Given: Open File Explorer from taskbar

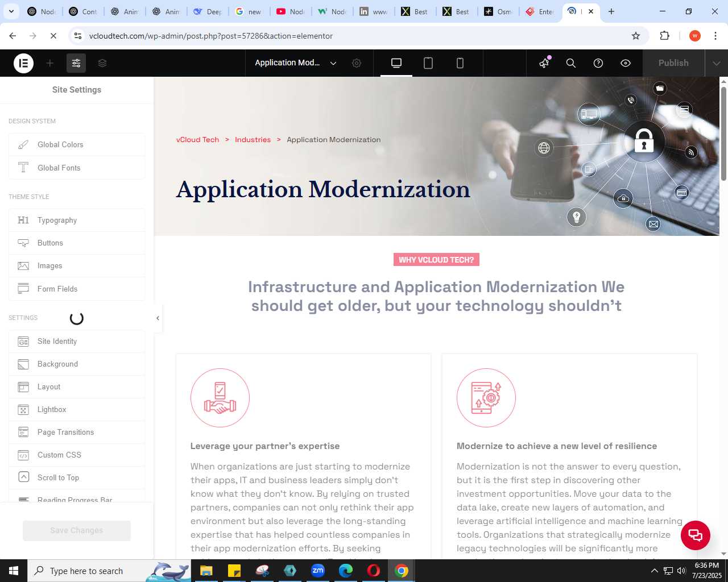Looking at the screenshot, I should pyautogui.click(x=206, y=571).
